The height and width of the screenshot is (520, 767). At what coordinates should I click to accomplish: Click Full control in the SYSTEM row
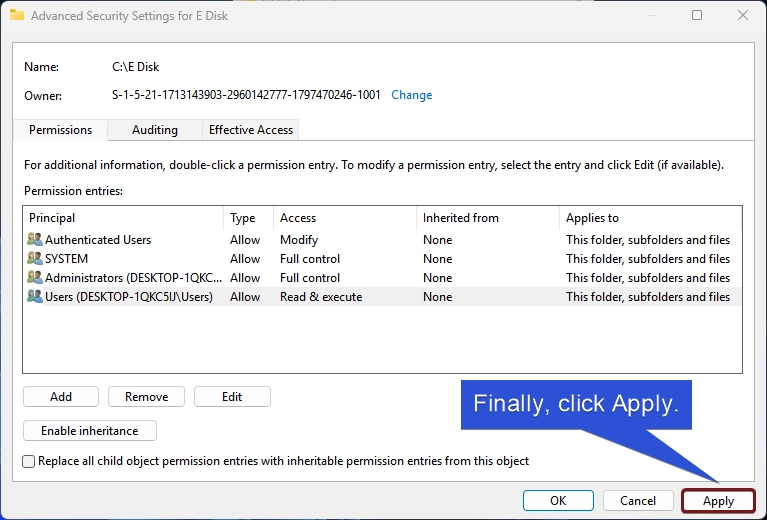[310, 259]
